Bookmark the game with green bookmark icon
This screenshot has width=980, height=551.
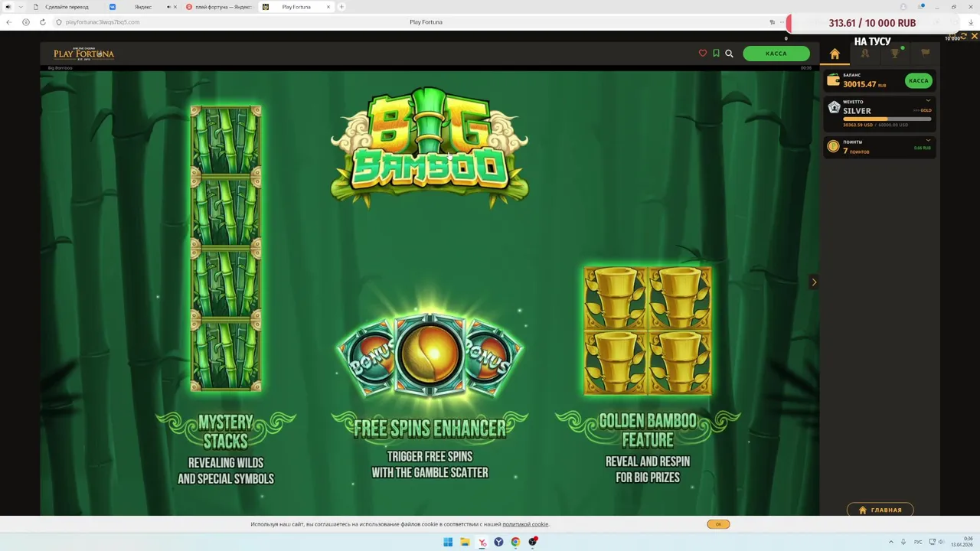[x=716, y=54]
